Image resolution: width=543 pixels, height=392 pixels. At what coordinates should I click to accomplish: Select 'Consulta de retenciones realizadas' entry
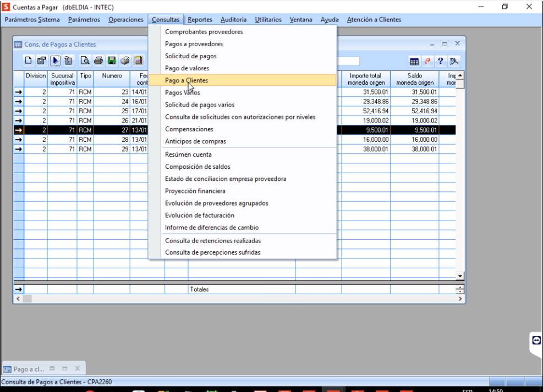(213, 241)
